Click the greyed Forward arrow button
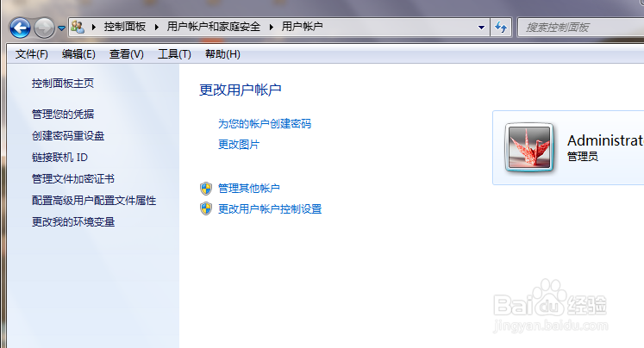This screenshot has width=644, height=348. tap(44, 28)
